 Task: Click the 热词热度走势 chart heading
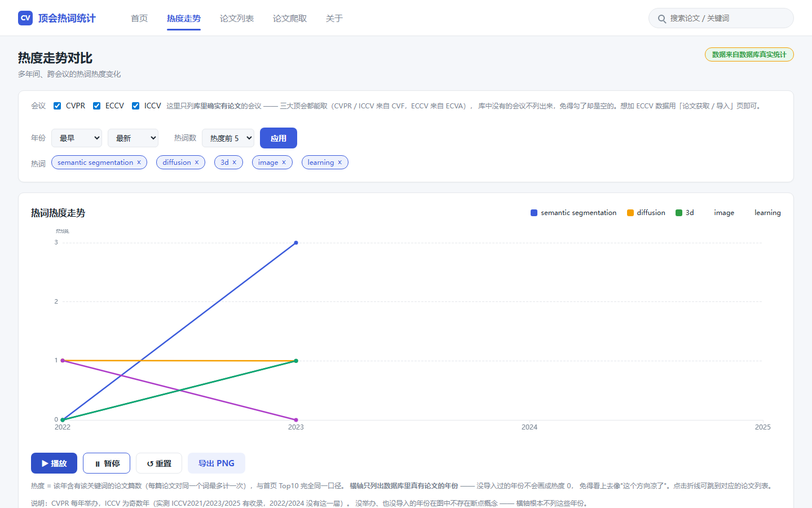point(58,213)
